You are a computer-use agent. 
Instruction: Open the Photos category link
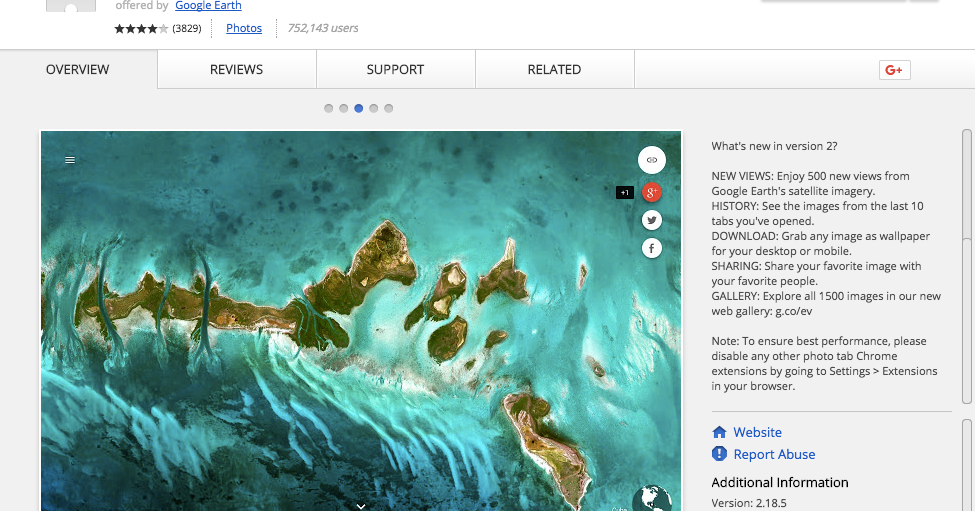coord(244,28)
